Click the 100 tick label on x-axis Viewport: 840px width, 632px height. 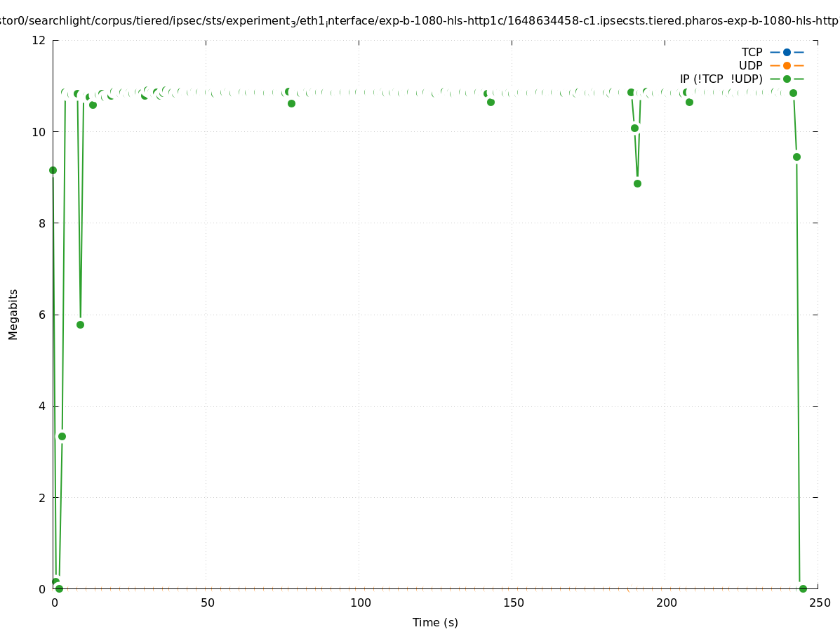[360, 603]
